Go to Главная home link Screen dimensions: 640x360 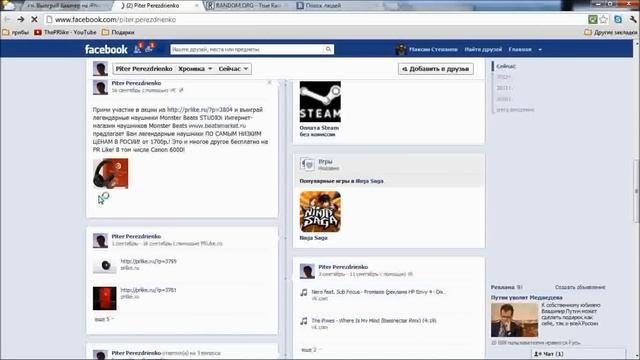coord(520,49)
